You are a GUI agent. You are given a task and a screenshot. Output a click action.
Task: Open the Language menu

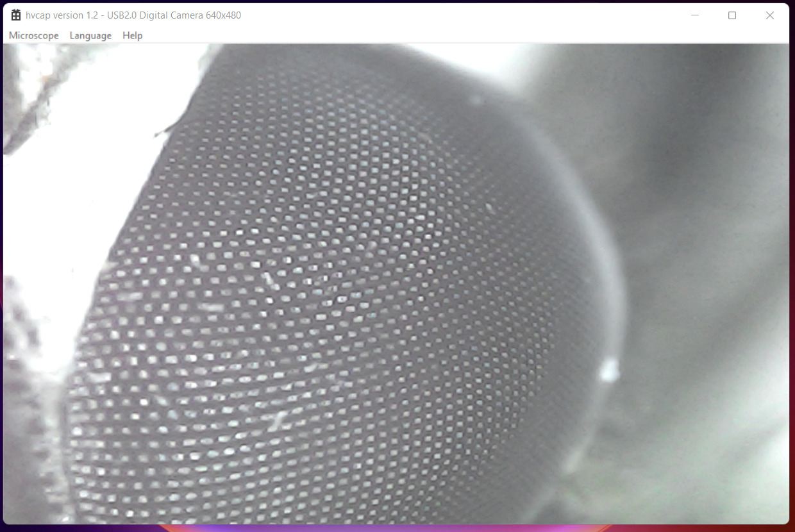90,36
